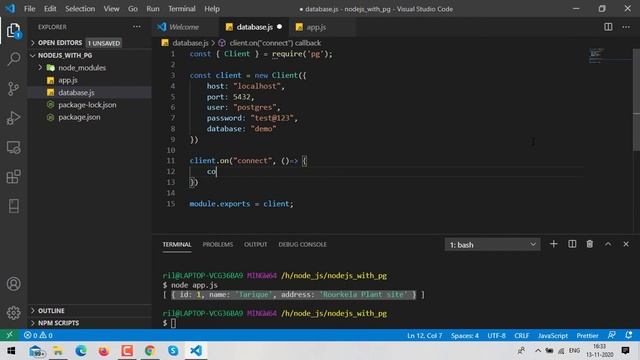Viewport: 640px width, 360px height.
Task: Split the editor to the right
Action: [608, 27]
